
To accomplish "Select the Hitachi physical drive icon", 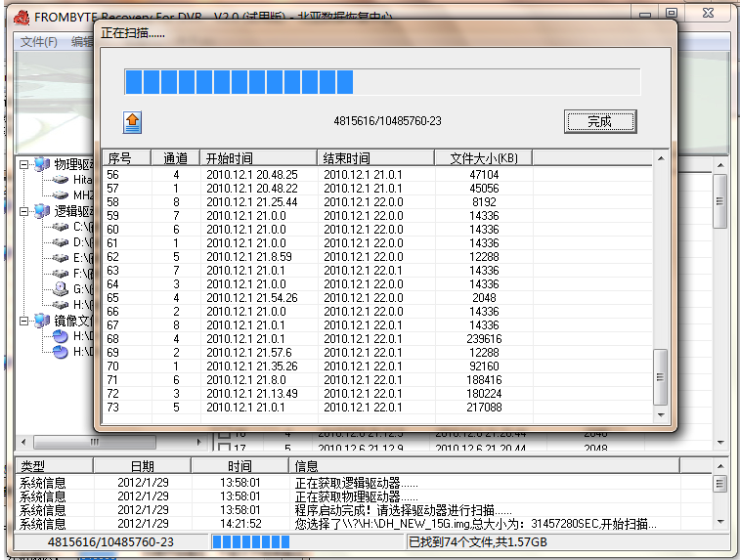I will click(61, 180).
